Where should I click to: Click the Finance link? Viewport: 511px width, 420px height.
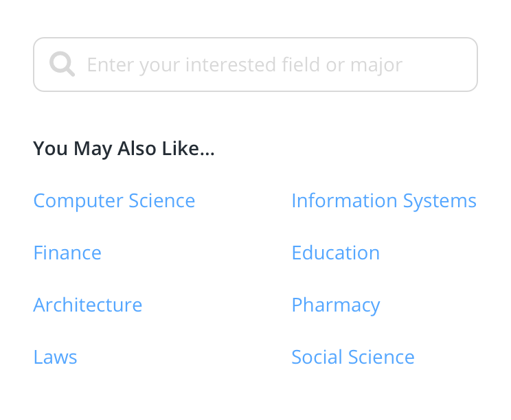(67, 253)
